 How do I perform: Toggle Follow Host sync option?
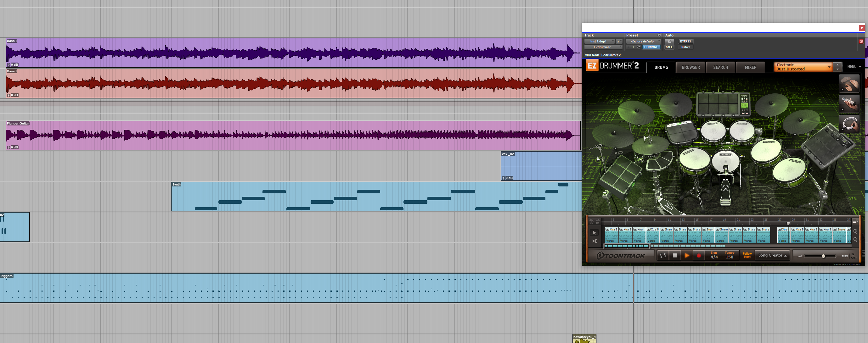[x=747, y=255]
